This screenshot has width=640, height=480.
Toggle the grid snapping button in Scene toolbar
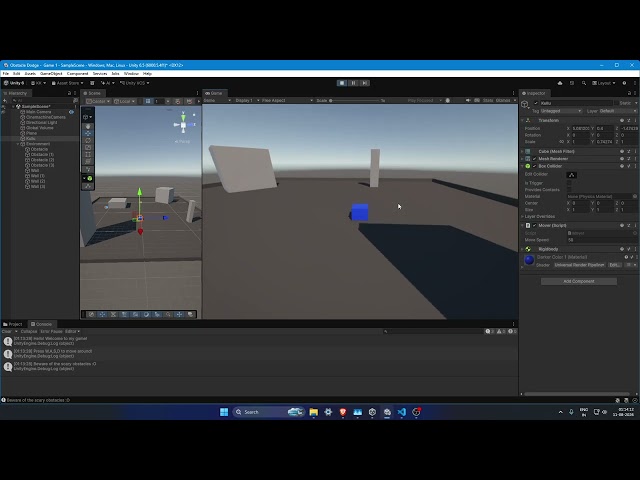pos(148,101)
